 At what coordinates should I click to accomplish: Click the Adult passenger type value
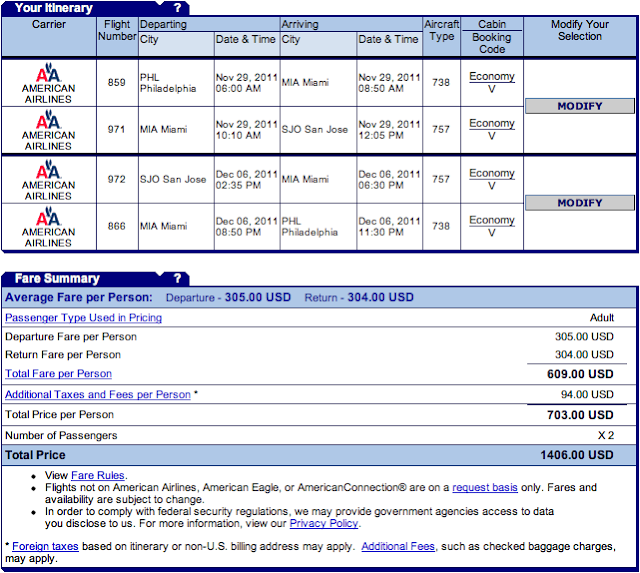(x=602, y=318)
